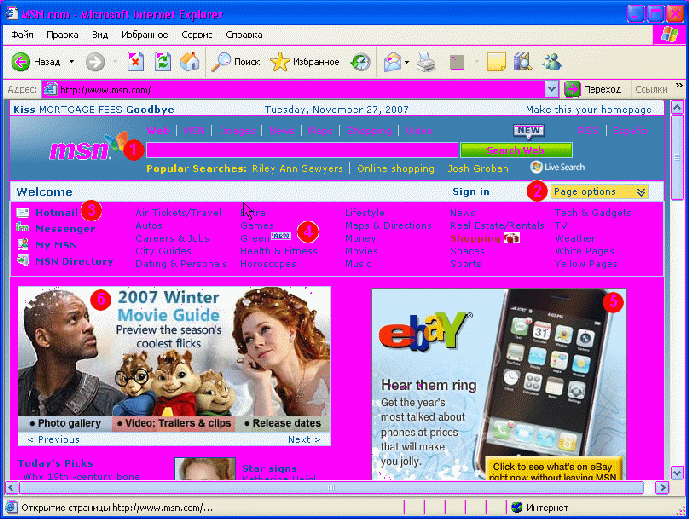Click the MSN butterfly logo

tap(89, 148)
